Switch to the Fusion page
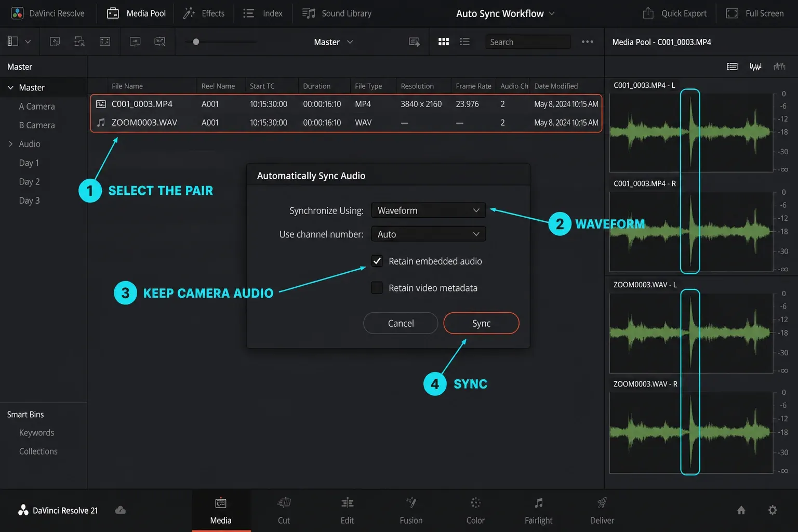 pos(411,511)
